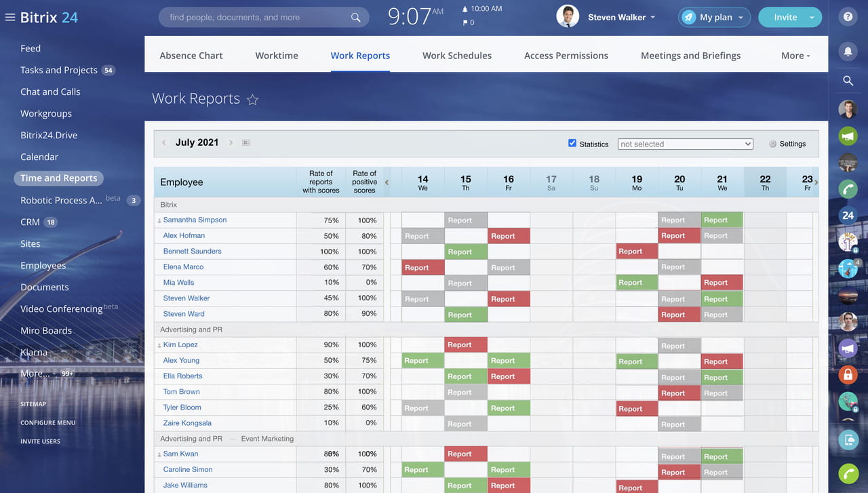Click the hamburger menu beside Bitrix 24 logo

tap(9, 17)
